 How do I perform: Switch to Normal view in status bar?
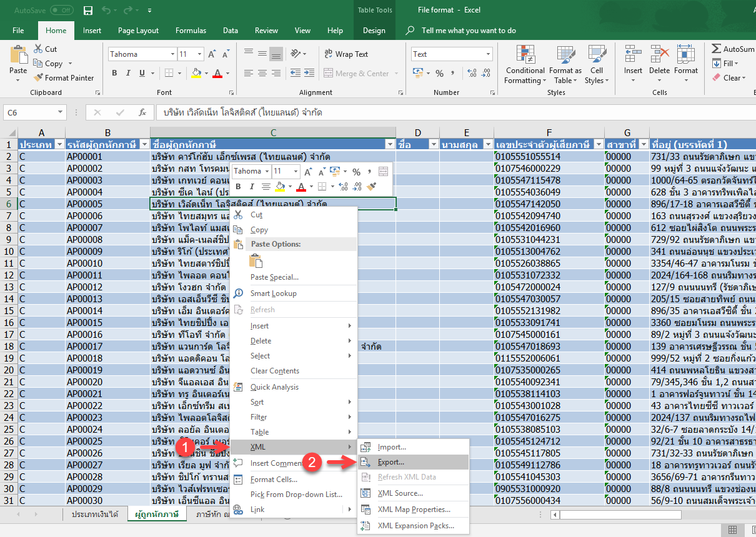pyautogui.click(x=732, y=530)
